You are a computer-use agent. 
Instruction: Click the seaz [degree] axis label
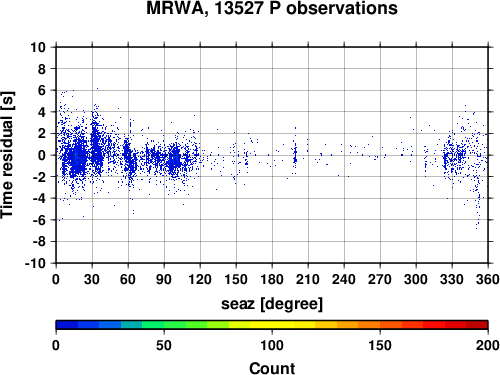pyautogui.click(x=272, y=304)
